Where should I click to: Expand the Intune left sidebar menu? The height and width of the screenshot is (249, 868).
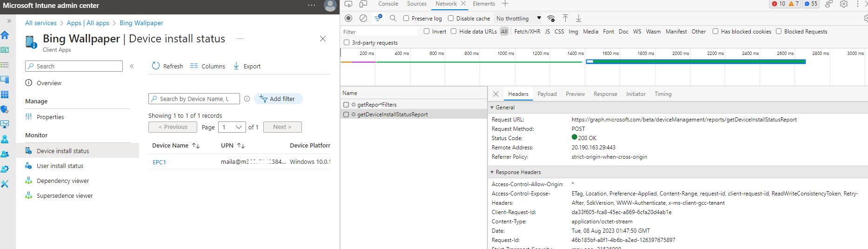click(9, 21)
